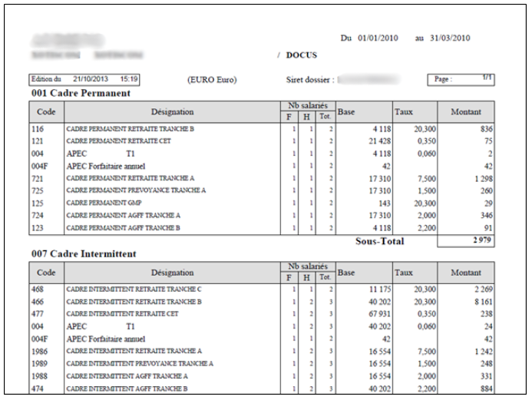
Task: Click the DOCUS heading text
Action: [x=302, y=55]
